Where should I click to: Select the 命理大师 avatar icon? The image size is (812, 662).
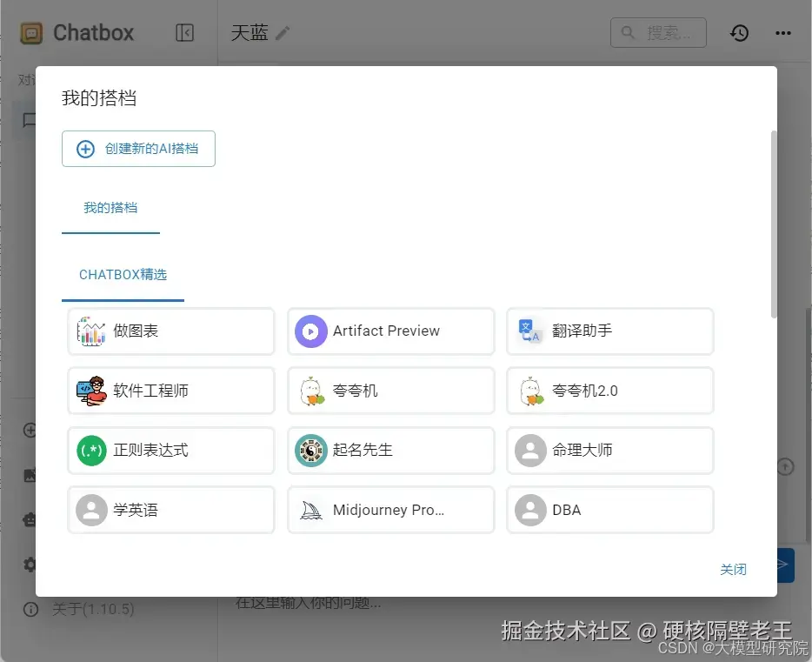530,450
